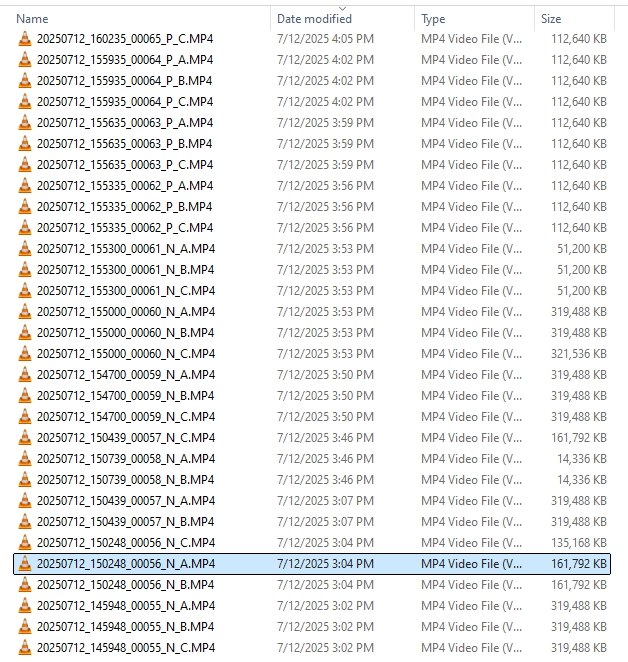Select file name 20250712_155300_00061_N_B.MP4
The width and height of the screenshot is (628, 662).
125,270
